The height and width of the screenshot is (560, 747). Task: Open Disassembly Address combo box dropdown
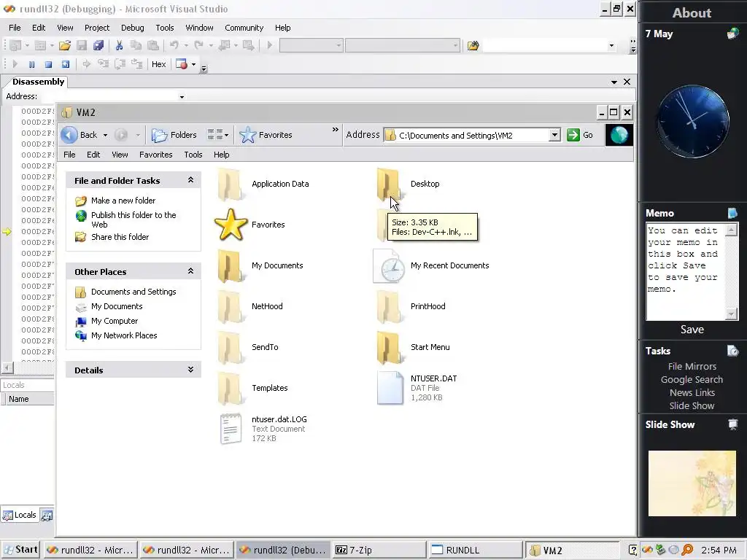(x=182, y=97)
